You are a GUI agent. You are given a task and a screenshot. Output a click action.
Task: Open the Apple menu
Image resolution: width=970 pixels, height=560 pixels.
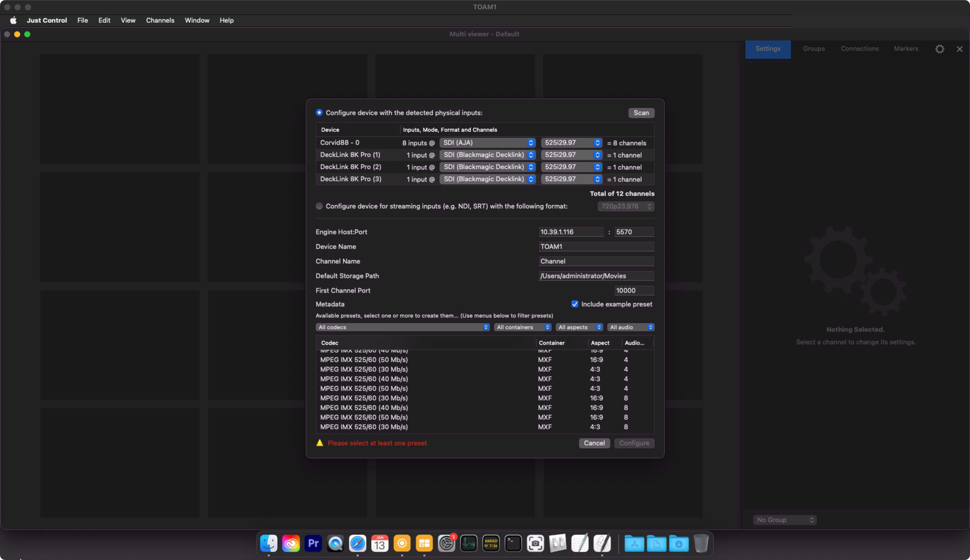point(13,20)
